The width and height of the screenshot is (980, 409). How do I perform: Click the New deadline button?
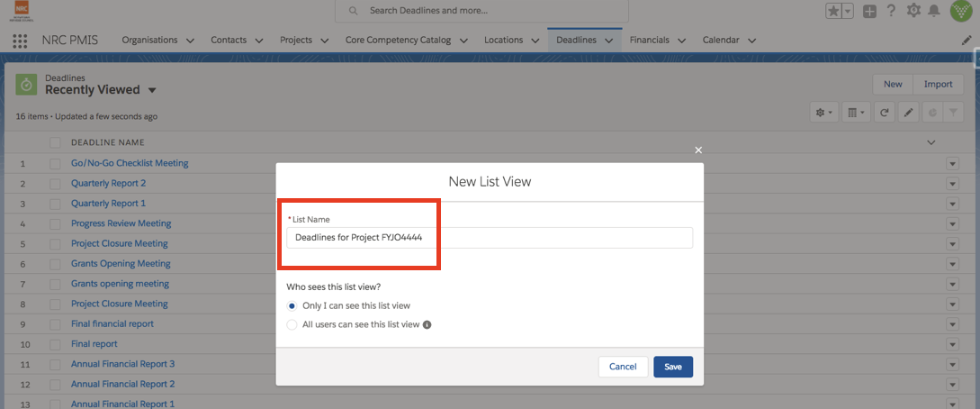[893, 85]
